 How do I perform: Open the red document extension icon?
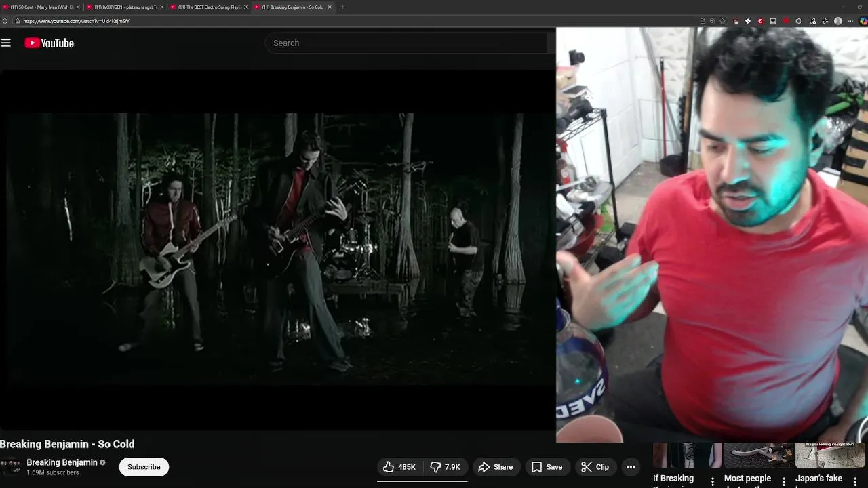point(736,21)
